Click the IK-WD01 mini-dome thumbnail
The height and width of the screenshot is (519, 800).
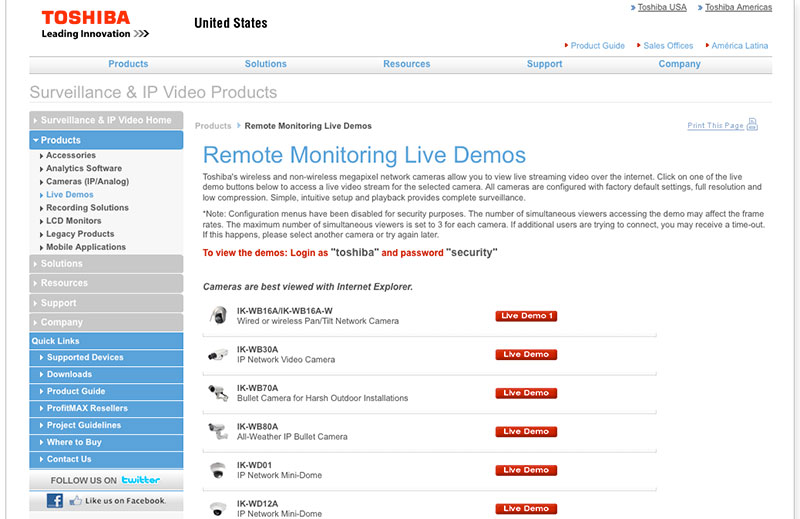click(218, 470)
